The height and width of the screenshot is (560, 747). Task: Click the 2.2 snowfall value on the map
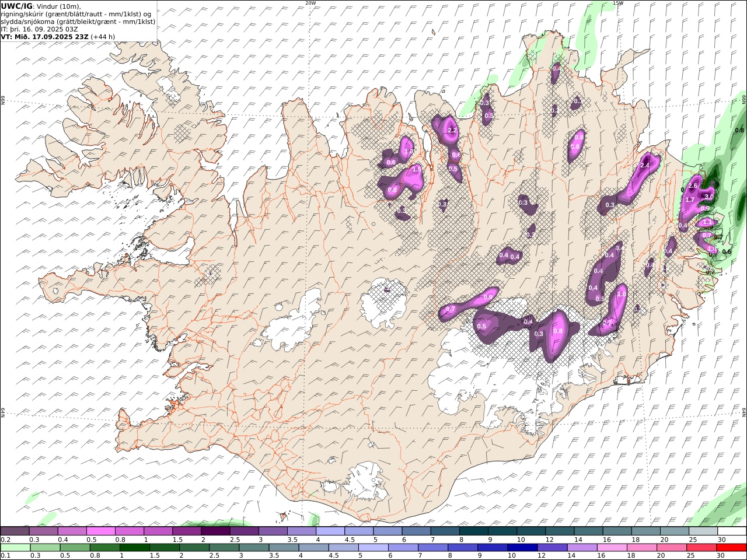tap(452, 131)
